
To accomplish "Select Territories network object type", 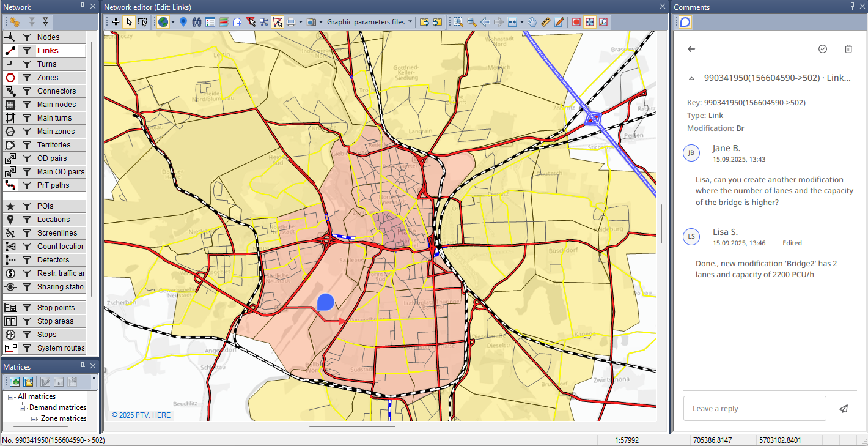I will click(x=54, y=145).
